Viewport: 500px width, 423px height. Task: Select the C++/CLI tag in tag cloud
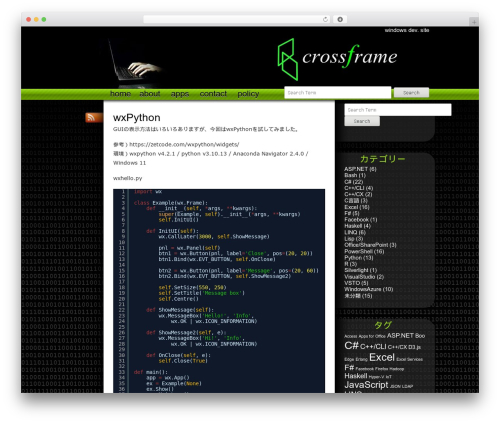point(373,347)
